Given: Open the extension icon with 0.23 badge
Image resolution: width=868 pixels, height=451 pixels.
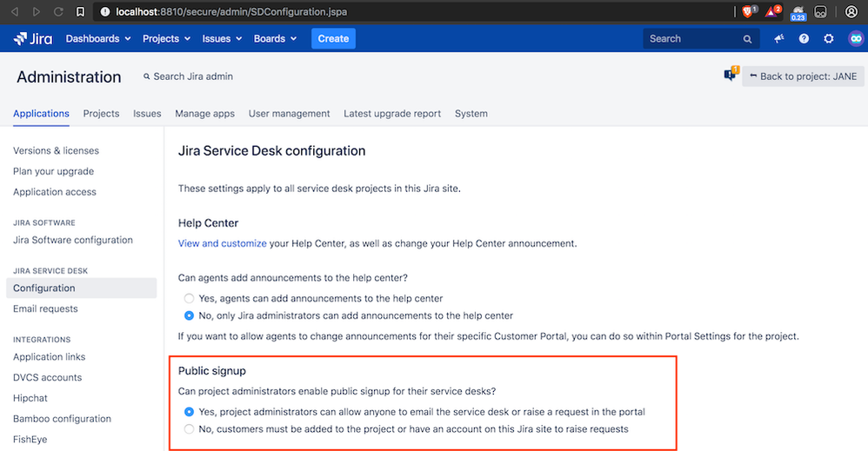Looking at the screenshot, I should (x=798, y=12).
